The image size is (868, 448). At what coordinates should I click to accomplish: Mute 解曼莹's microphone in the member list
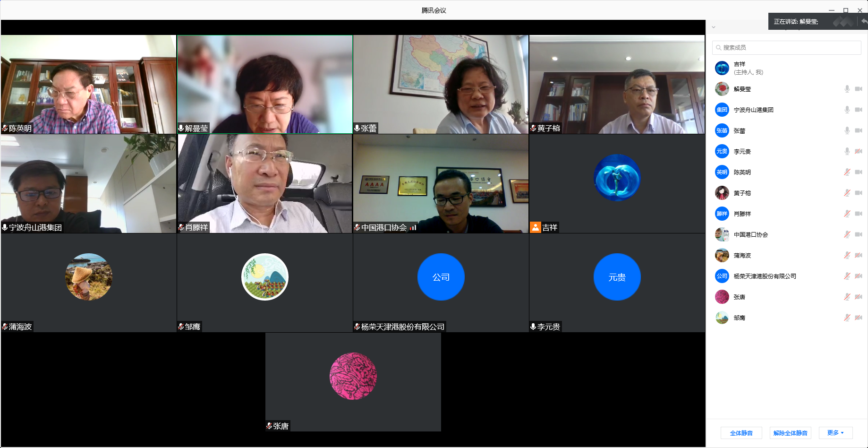click(x=847, y=89)
